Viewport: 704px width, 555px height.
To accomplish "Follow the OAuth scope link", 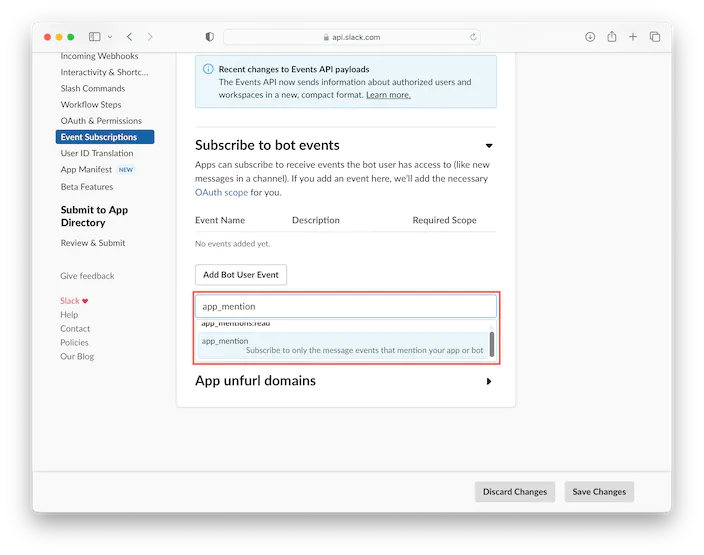I will pos(221,192).
